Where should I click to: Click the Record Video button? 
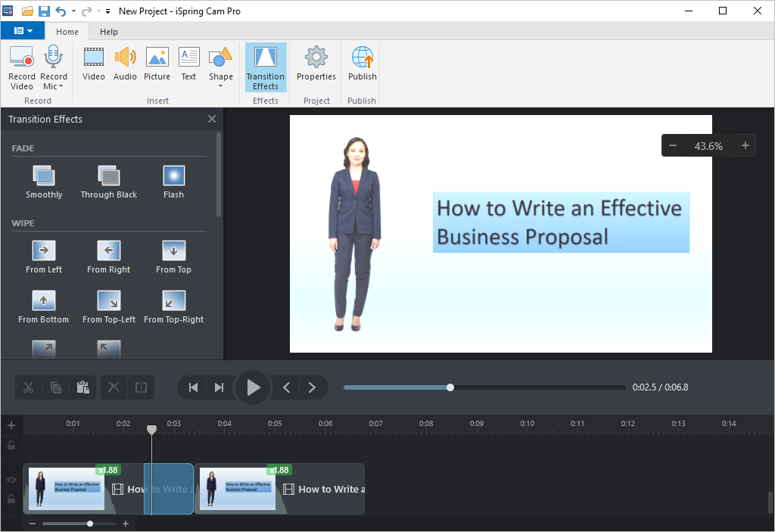click(21, 67)
